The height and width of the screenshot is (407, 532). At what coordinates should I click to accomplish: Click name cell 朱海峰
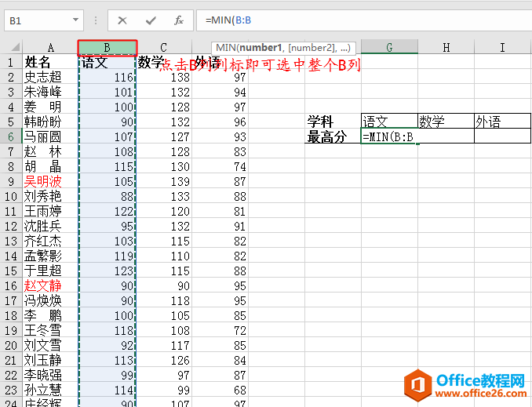(50, 92)
